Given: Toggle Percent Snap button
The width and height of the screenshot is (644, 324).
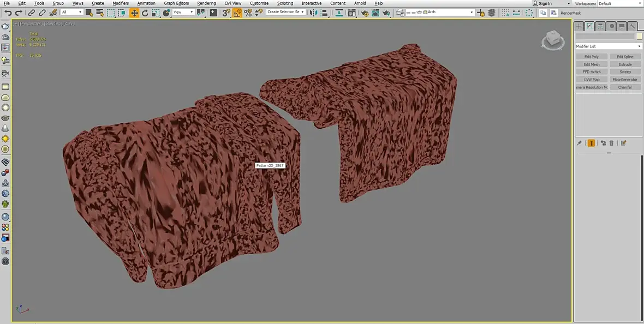Looking at the screenshot, I should pyautogui.click(x=248, y=13).
